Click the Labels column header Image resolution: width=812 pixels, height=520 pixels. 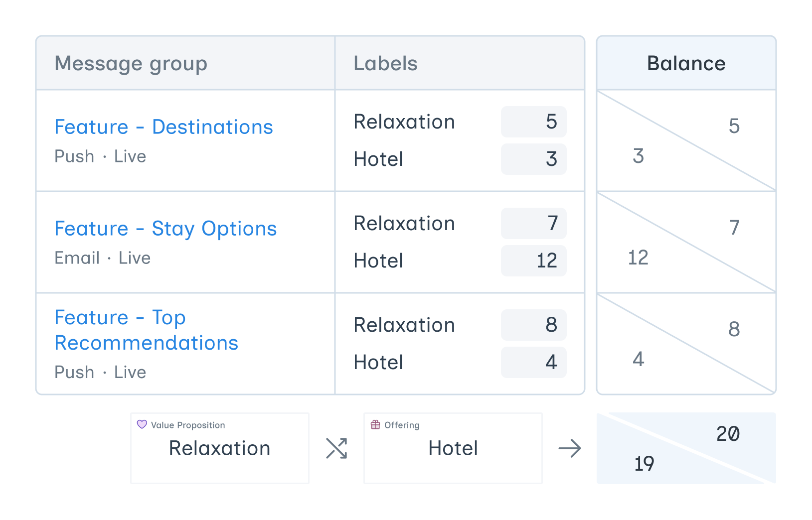[x=385, y=64]
